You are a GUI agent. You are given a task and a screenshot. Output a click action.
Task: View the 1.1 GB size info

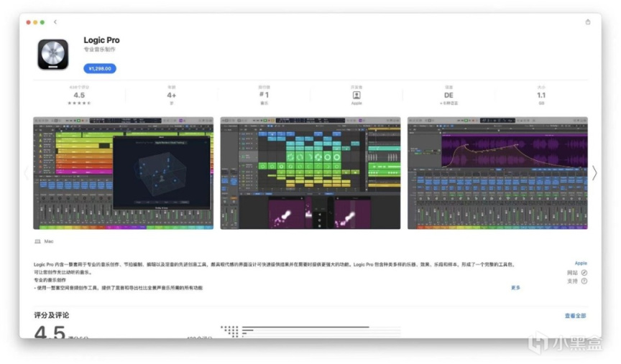pos(541,95)
